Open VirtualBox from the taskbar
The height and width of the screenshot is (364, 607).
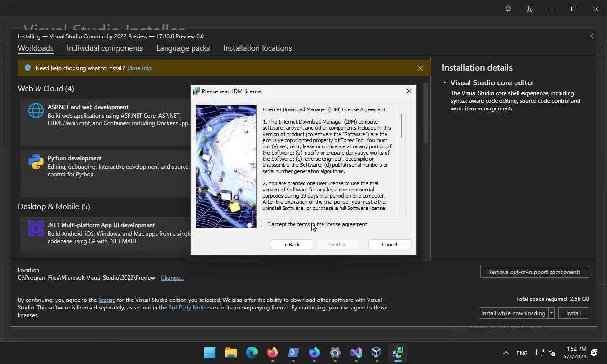pyautogui.click(x=376, y=353)
